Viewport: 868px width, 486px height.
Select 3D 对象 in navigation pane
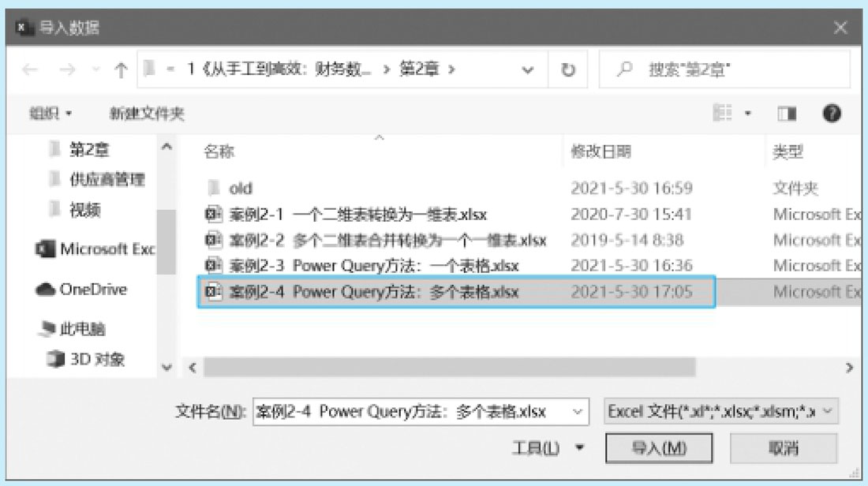[x=86, y=359]
